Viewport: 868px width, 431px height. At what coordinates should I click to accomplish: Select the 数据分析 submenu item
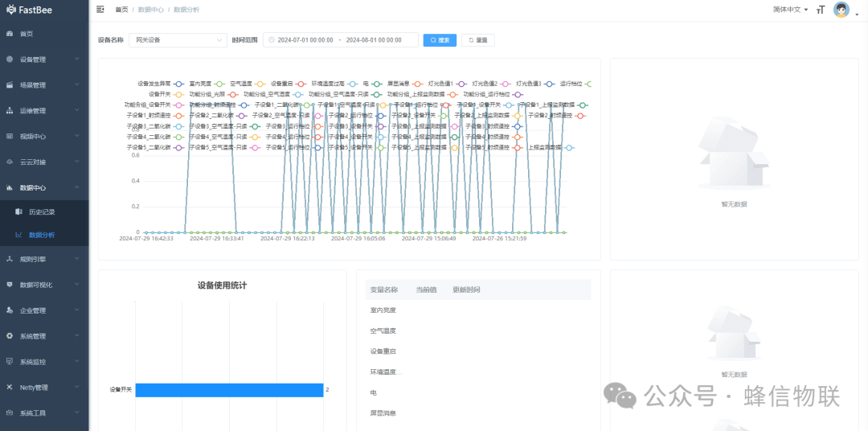[44, 235]
